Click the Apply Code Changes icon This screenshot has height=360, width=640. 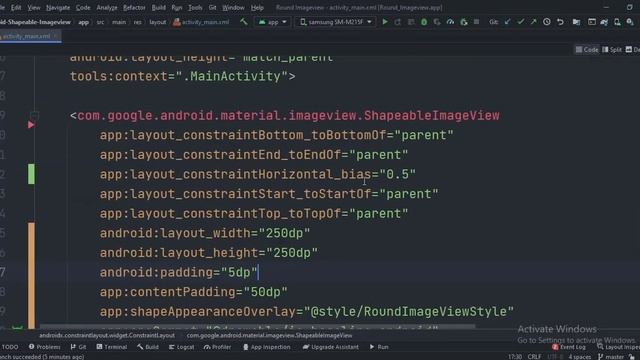pyautogui.click(x=411, y=22)
